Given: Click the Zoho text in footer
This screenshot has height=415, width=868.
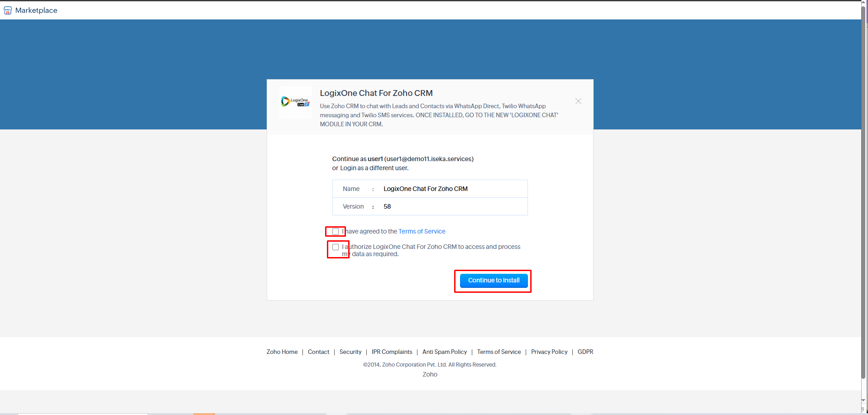Looking at the screenshot, I should 430,374.
